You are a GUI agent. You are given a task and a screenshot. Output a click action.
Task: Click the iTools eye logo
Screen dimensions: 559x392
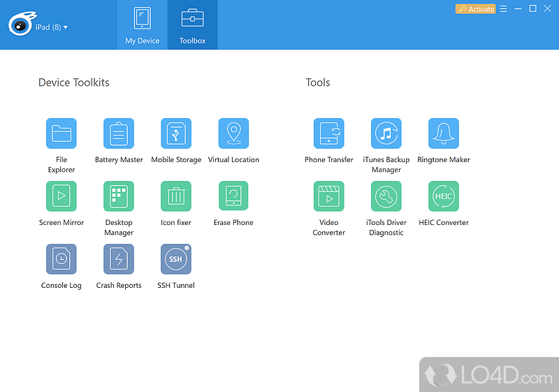(x=22, y=24)
